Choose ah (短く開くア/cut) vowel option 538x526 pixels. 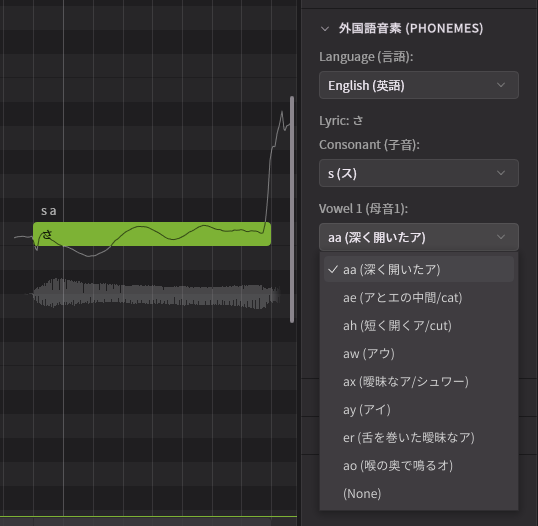(419, 326)
